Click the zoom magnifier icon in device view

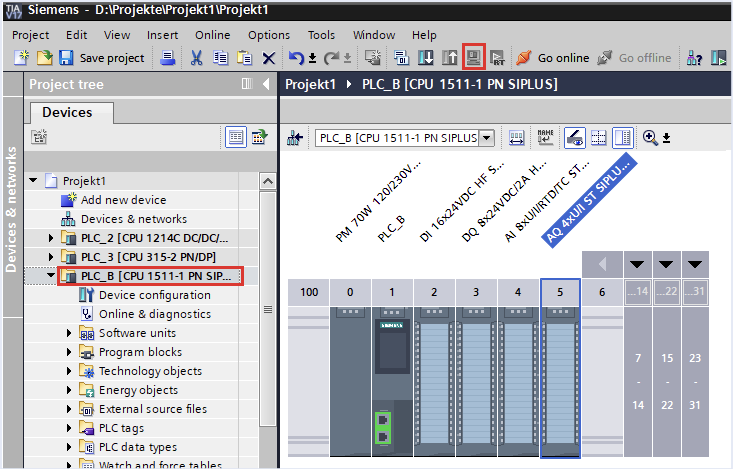(651, 137)
